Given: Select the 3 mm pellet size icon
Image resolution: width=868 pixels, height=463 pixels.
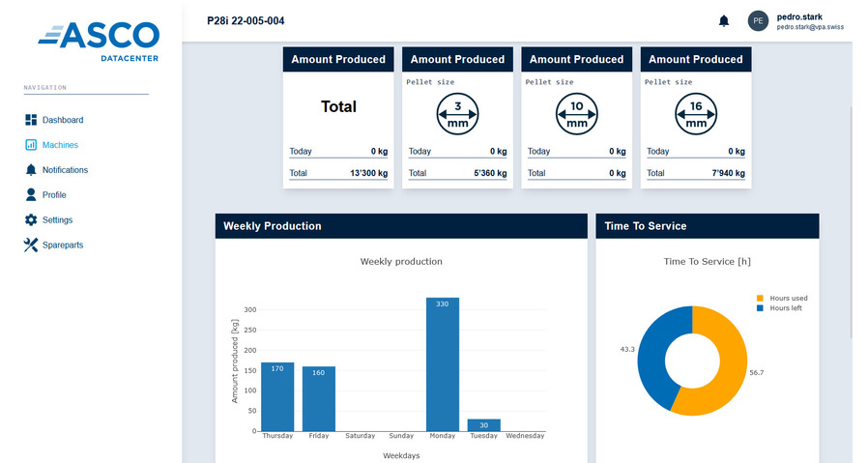Looking at the screenshot, I should point(457,116).
